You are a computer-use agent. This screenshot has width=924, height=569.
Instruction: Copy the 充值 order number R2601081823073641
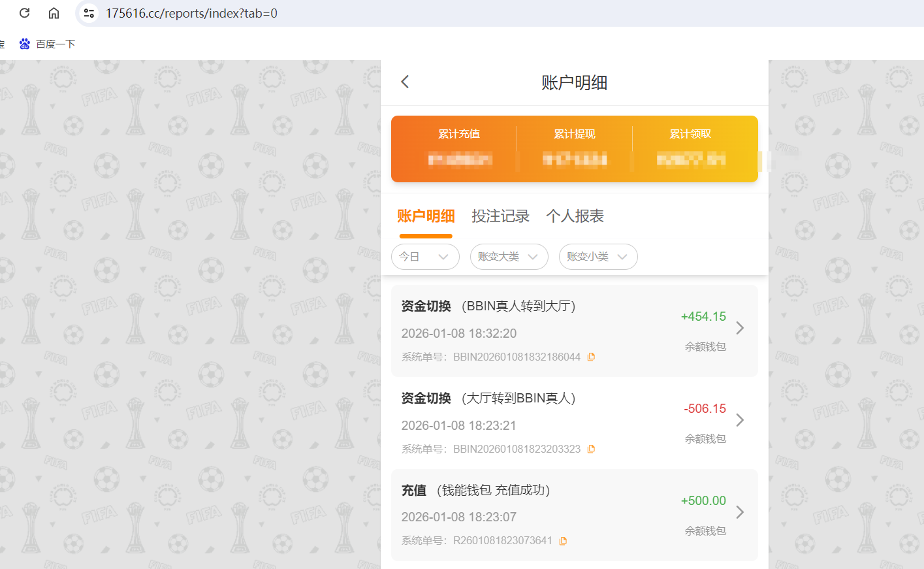(563, 540)
